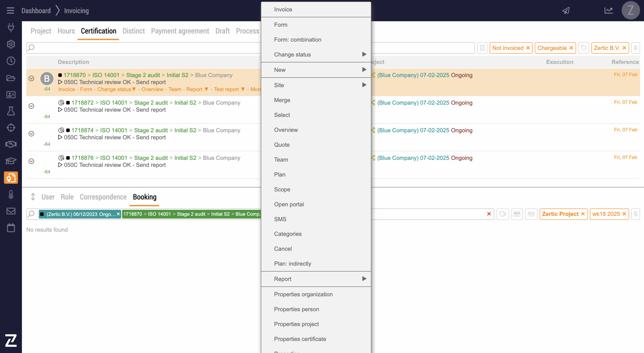Open the chart statistics icon in header
The image size is (644, 353).
point(608,11)
